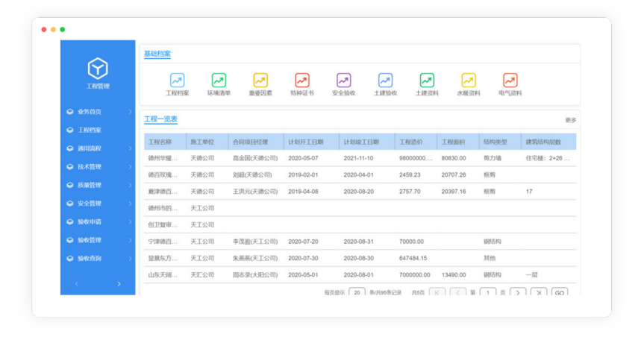Open the purple 安全验收 icon
The image size is (644, 337).
343,81
